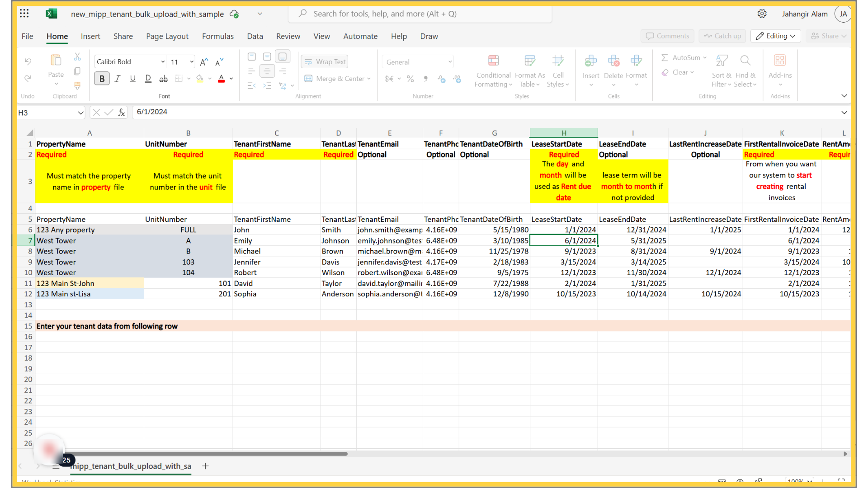Expand the Name Box dropdown
Screen dimensions: 868x488
(x=80, y=113)
